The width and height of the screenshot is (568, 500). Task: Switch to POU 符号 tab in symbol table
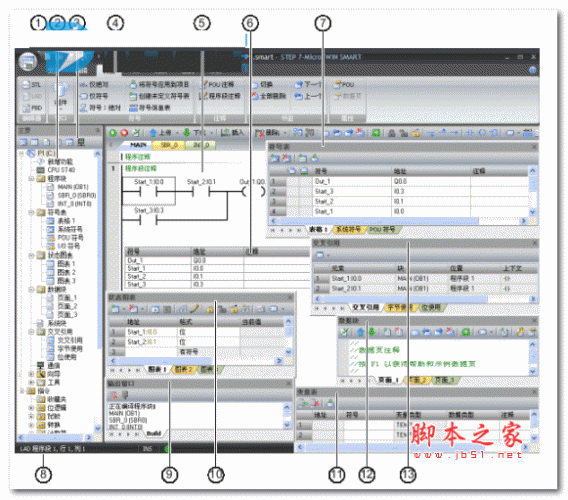point(382,229)
